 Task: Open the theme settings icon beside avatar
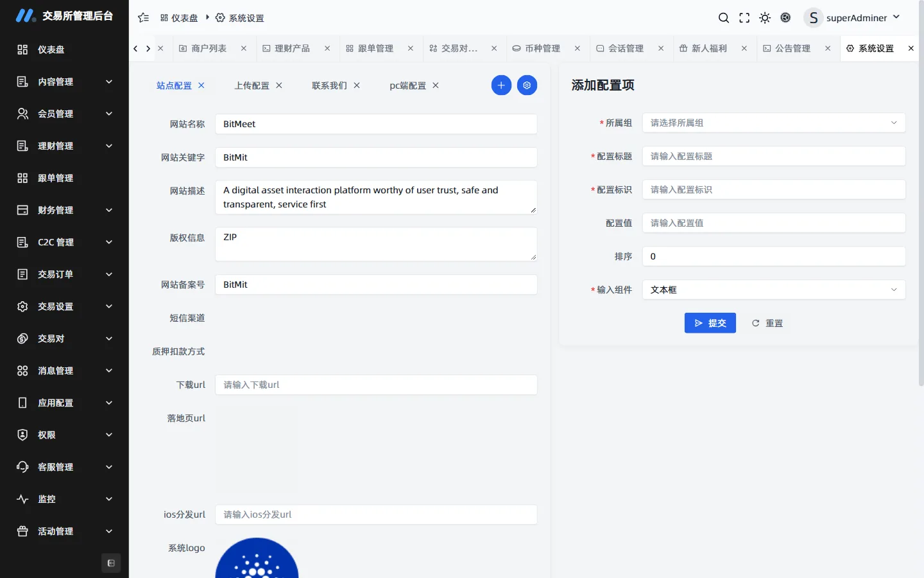point(785,18)
